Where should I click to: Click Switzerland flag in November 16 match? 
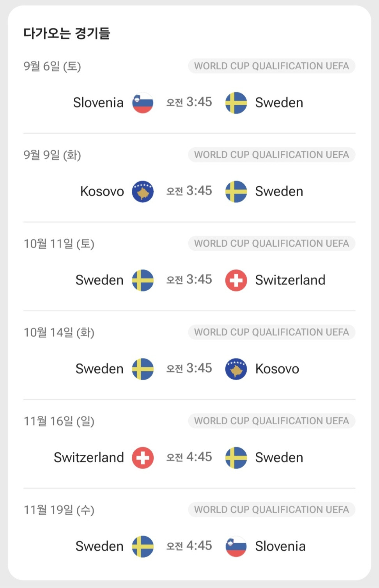pos(143,458)
